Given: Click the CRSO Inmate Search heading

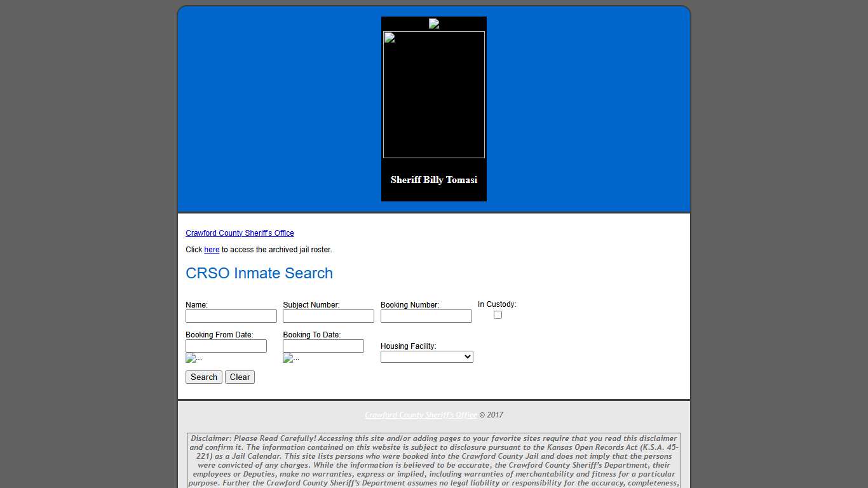Looking at the screenshot, I should coord(259,273).
